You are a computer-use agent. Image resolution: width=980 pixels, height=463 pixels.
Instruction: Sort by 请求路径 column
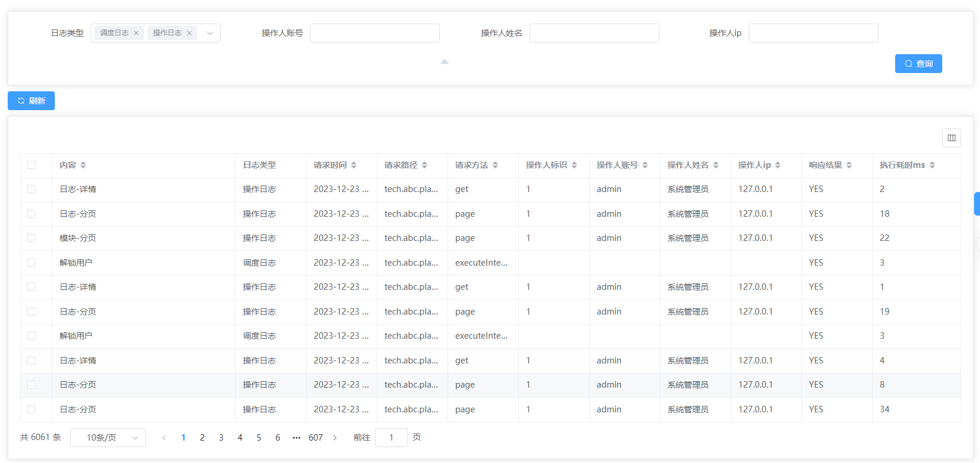tap(425, 165)
